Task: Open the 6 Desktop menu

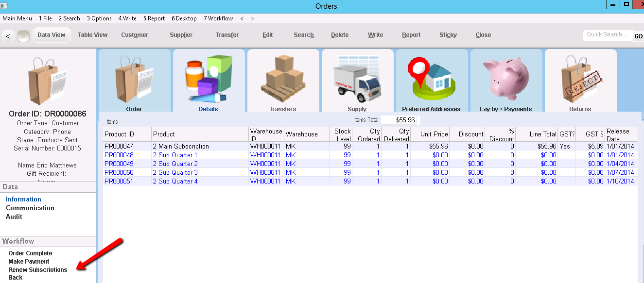Action: [x=184, y=18]
